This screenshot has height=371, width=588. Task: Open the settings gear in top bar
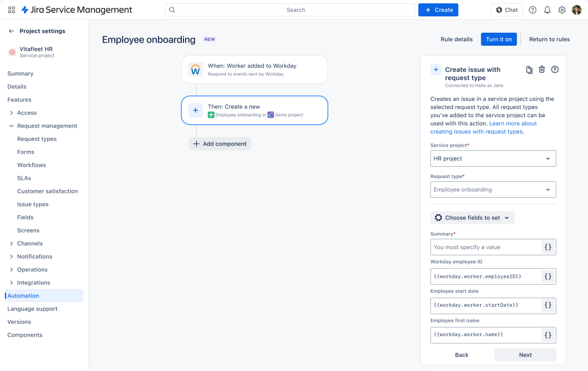pos(562,10)
